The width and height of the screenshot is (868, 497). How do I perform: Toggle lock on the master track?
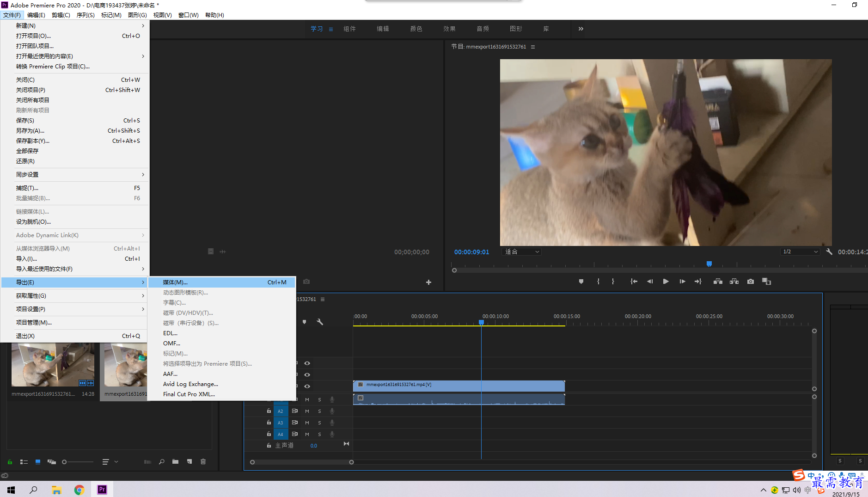pos(269,446)
